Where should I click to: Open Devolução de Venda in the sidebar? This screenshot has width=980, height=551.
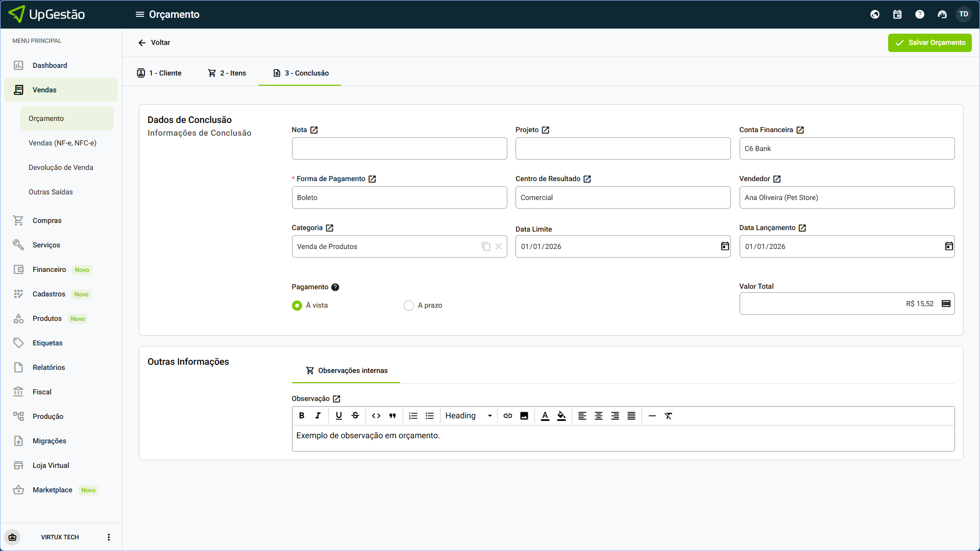click(x=61, y=167)
